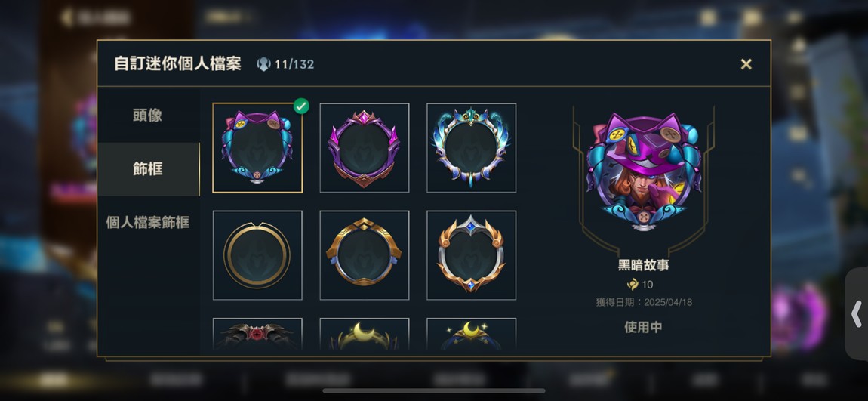Select the purple cat-ear frame thumbnail

[257, 148]
